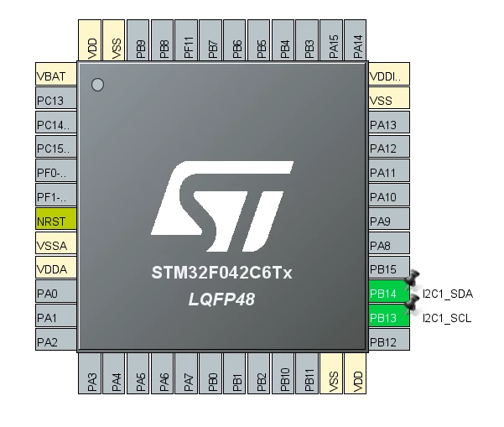Select the VSS pin beside PB9
The height and width of the screenshot is (427, 504).
[114, 40]
